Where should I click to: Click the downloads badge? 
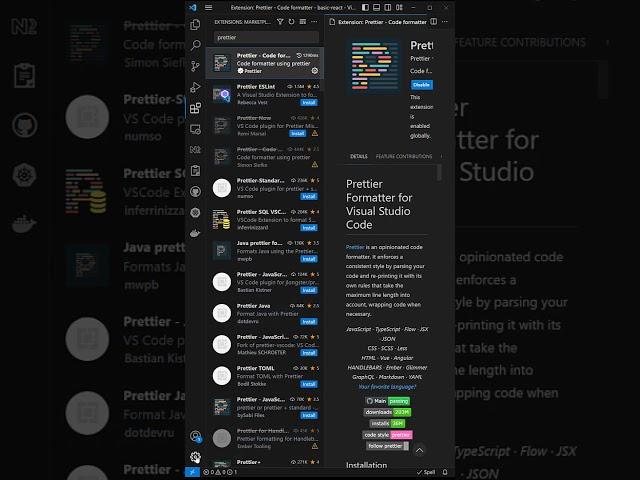(x=387, y=412)
